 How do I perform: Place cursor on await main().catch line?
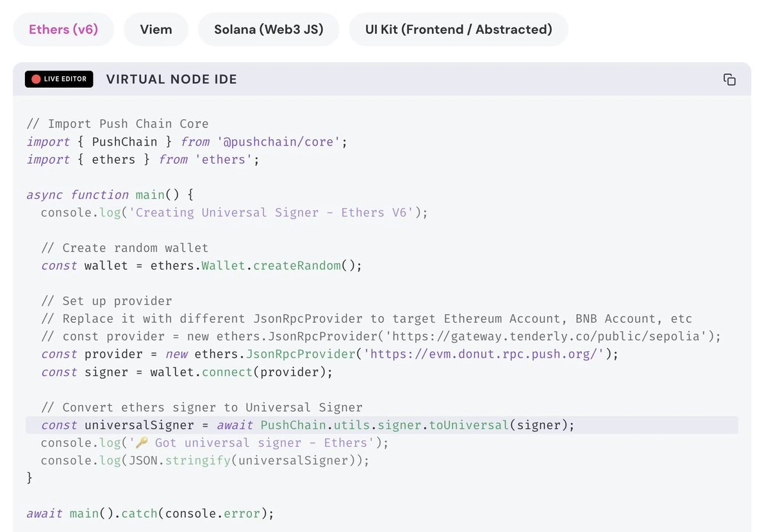coord(150,513)
